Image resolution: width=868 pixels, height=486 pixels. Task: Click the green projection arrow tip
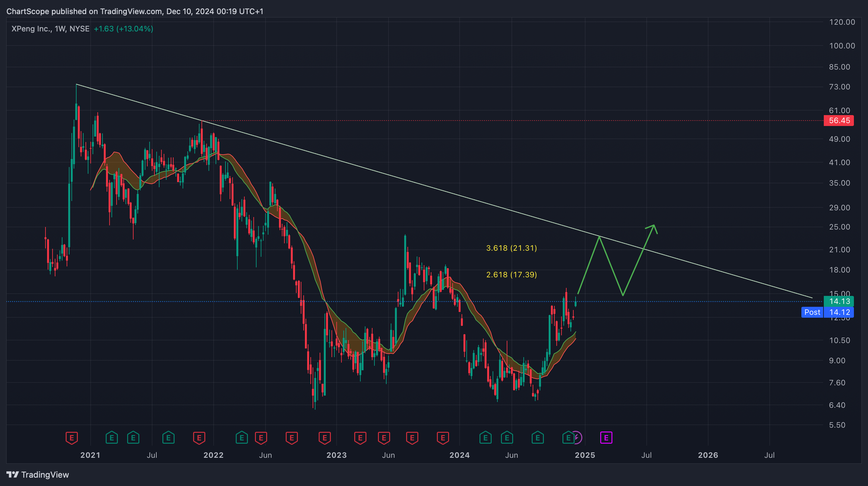click(654, 225)
